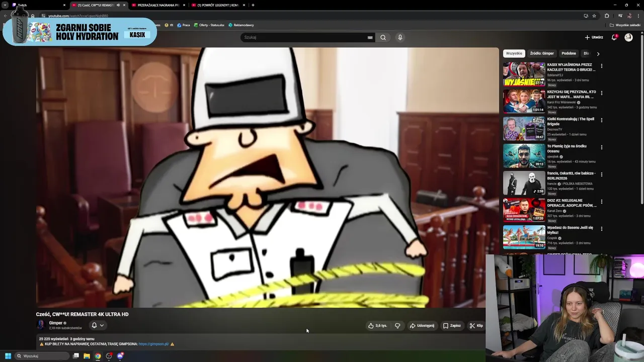Open more options for DIOZ #2 video
644x362 pixels.
[x=601, y=202]
